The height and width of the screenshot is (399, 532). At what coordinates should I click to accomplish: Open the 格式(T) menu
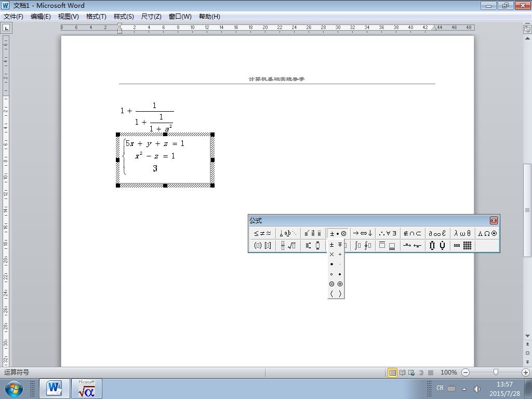[x=96, y=16]
